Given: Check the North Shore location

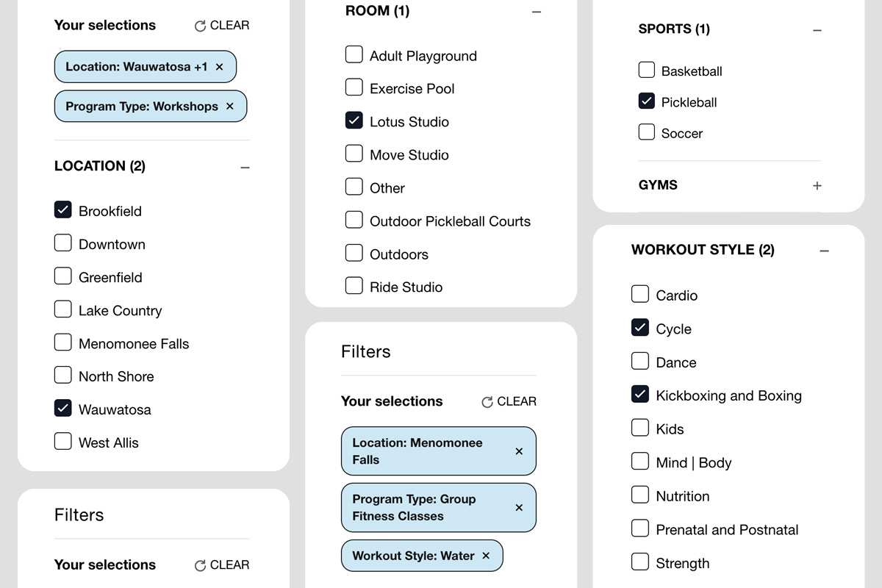Looking at the screenshot, I should point(63,376).
